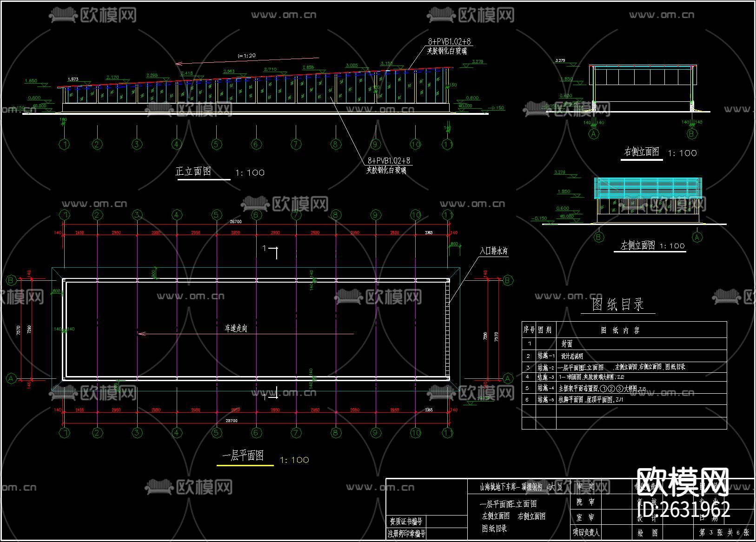The width and height of the screenshot is (756, 542).
Task: Click the '2.120' elevation mark on front elevation
Action: tap(113, 78)
